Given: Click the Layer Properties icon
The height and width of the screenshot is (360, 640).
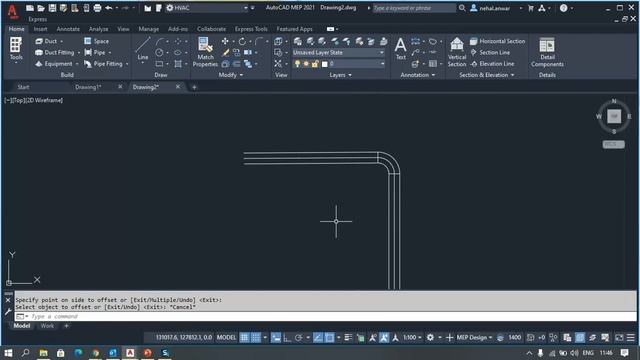Looking at the screenshot, I should click(x=298, y=41).
